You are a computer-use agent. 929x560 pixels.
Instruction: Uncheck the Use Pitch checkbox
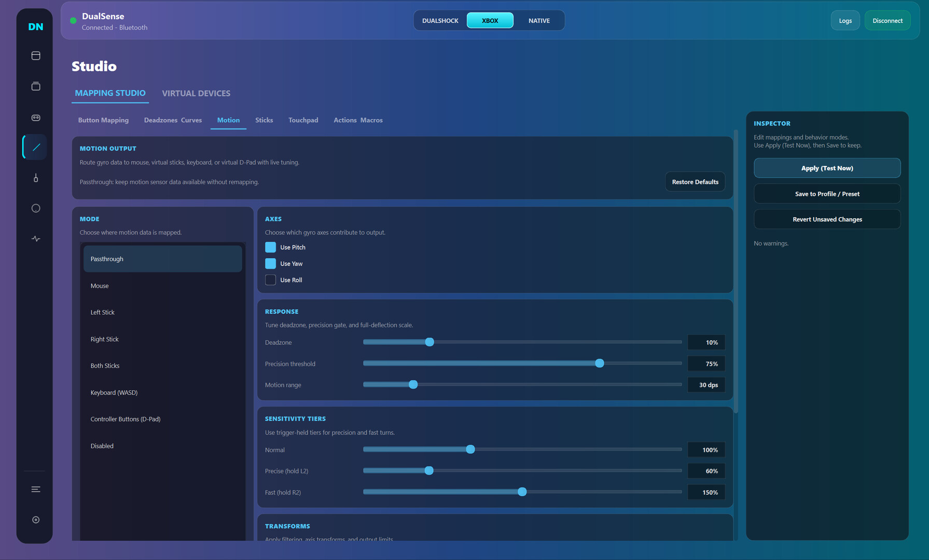pyautogui.click(x=270, y=247)
